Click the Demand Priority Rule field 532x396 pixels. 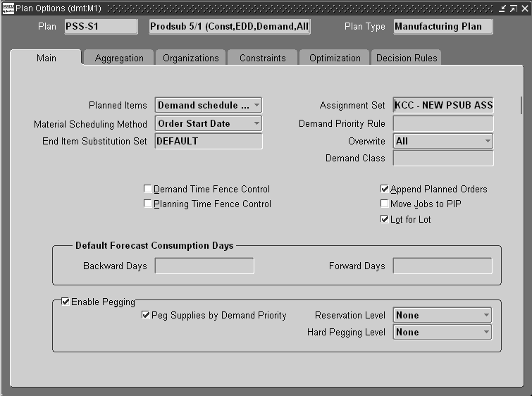coord(443,123)
